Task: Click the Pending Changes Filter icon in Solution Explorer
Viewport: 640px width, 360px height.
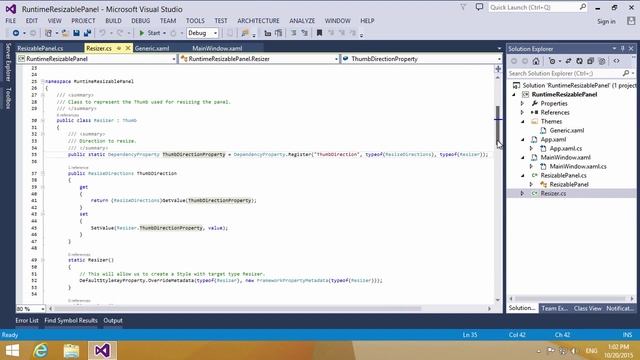Action: [552, 61]
